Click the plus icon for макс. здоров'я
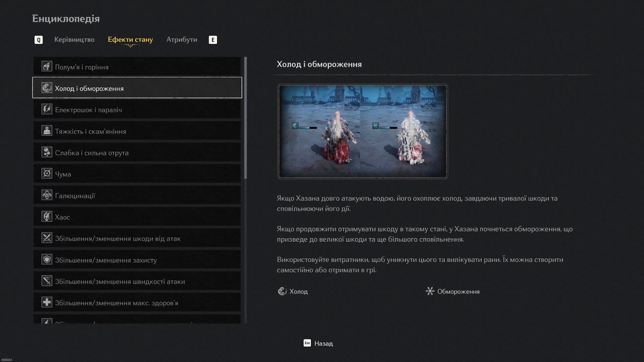 click(47, 302)
